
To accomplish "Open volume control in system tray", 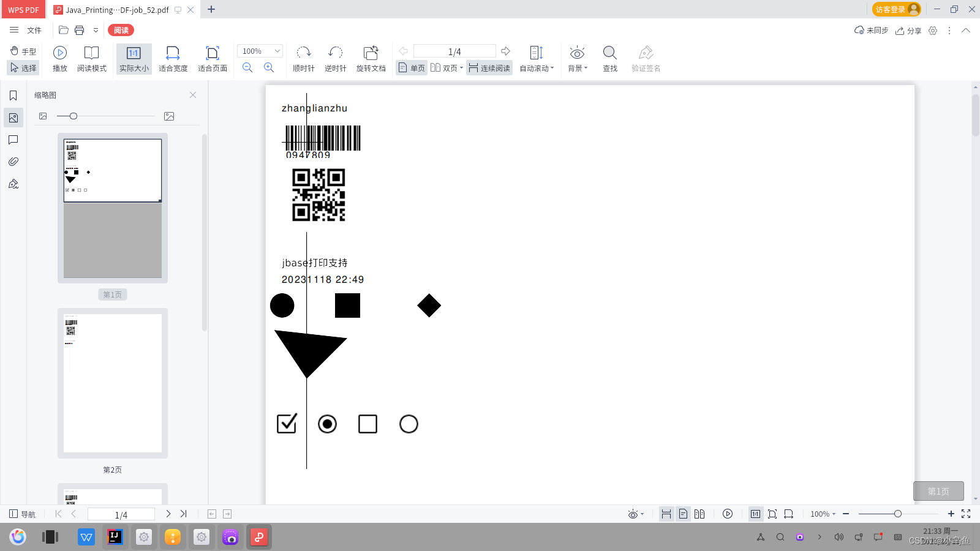I will [x=839, y=537].
